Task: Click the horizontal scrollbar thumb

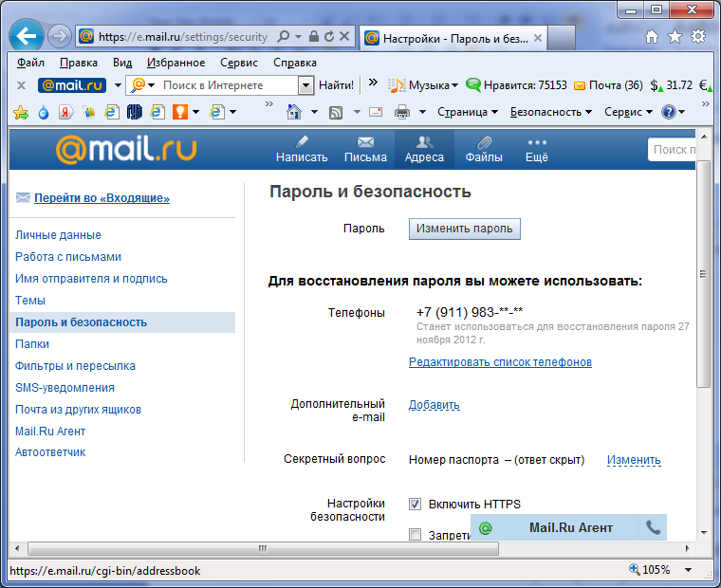Action: 263,548
